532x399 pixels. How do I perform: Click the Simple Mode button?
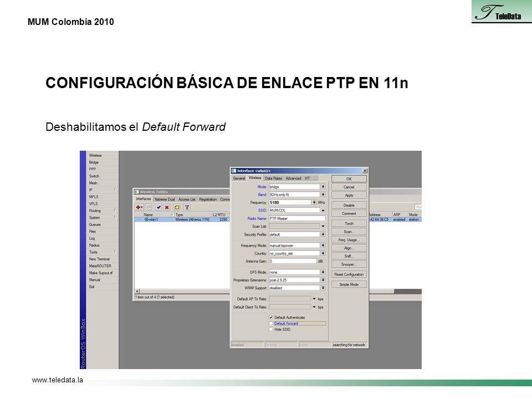[349, 285]
